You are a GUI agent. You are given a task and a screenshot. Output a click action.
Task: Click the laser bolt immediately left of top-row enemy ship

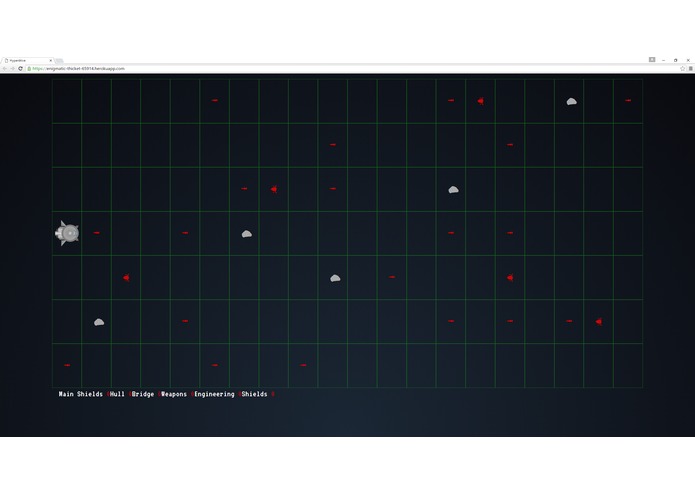451,101
